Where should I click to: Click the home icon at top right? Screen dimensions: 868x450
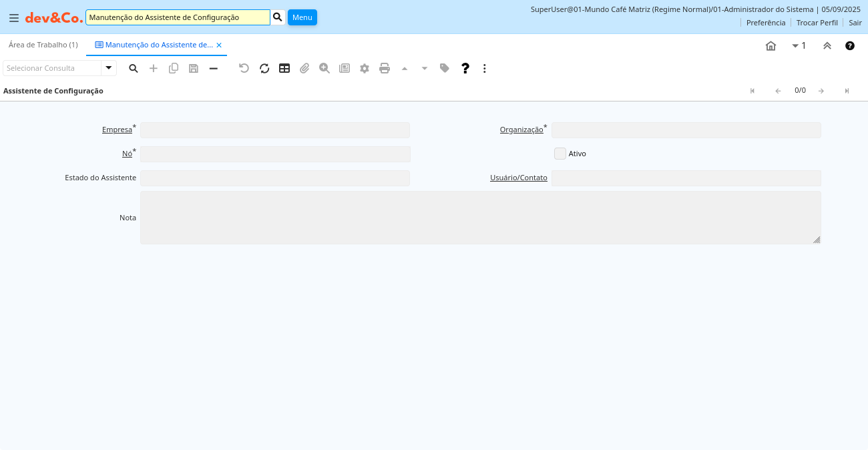tap(771, 45)
